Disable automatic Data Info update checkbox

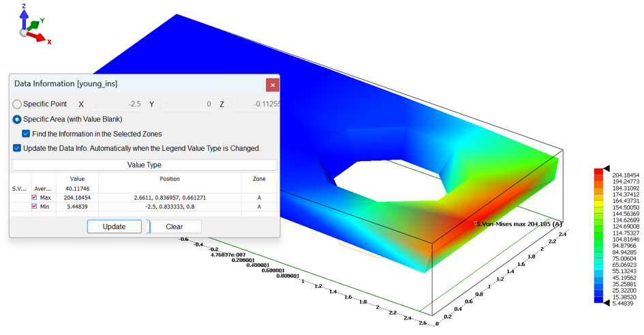17,148
